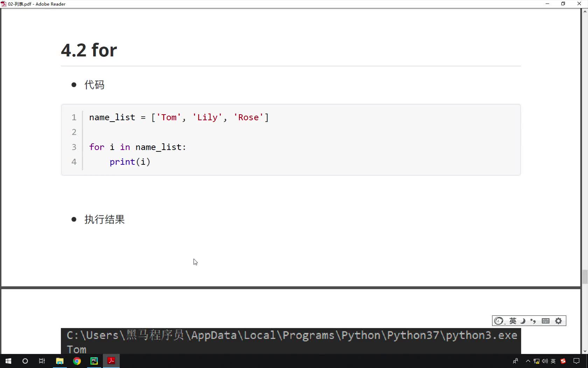Click the vertical scrollbar thumb
This screenshot has width=588, height=368.
coord(585,277)
